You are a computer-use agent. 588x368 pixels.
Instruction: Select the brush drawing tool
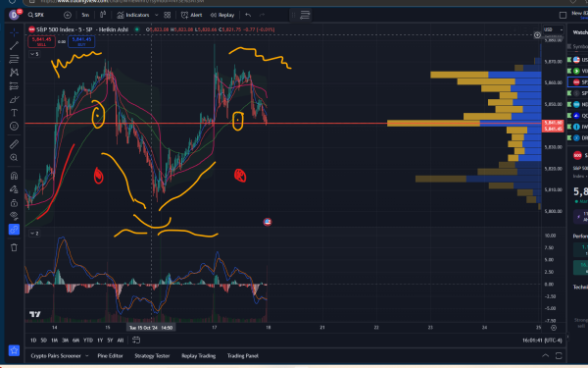(x=14, y=99)
